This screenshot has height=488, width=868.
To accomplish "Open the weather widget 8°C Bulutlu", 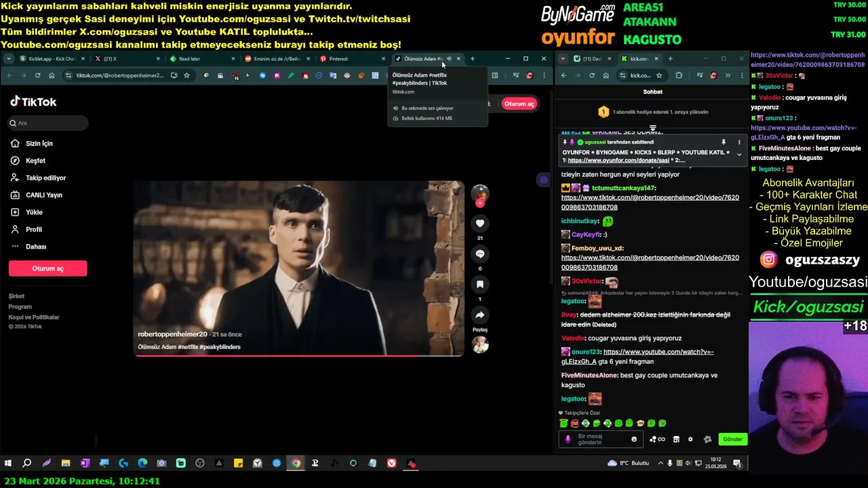I will (629, 464).
